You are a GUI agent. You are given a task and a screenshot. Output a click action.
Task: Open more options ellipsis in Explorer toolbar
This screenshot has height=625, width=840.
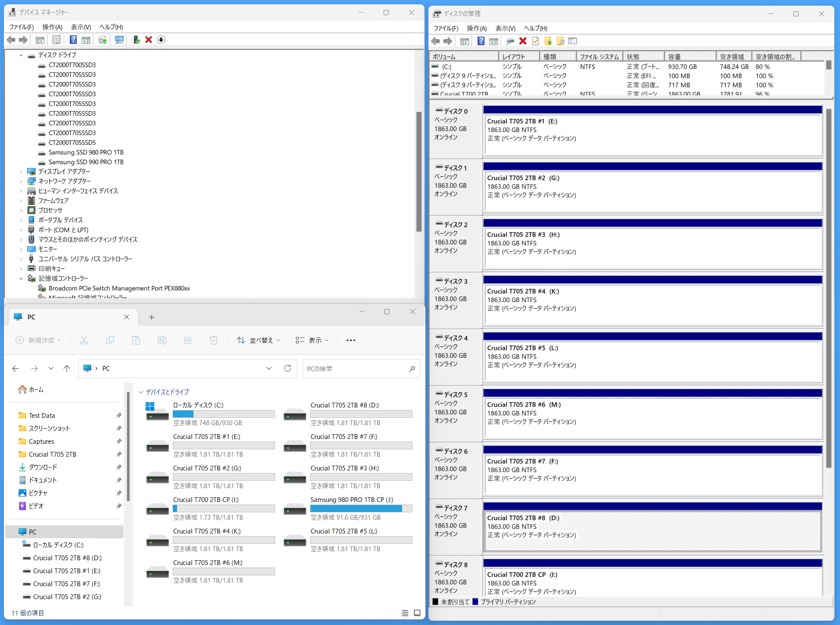(351, 340)
